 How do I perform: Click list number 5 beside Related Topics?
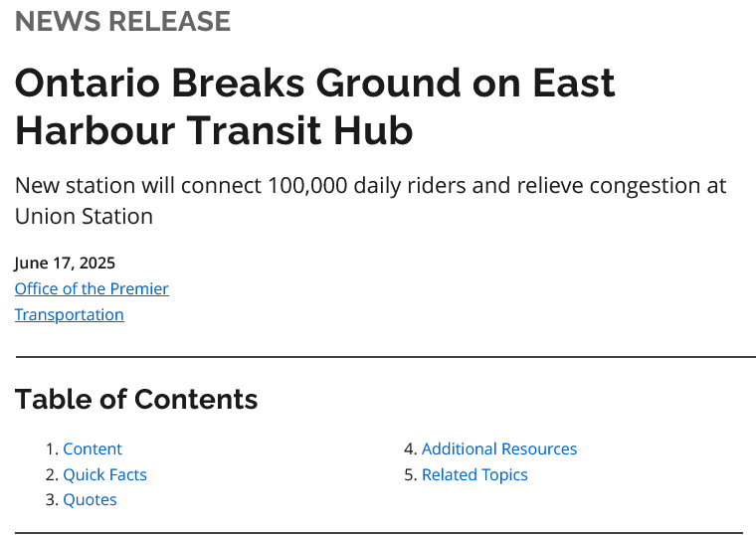409,475
